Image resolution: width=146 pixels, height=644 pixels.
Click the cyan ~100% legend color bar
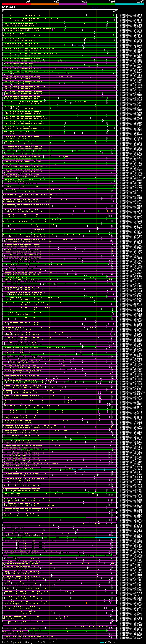[130, 4]
